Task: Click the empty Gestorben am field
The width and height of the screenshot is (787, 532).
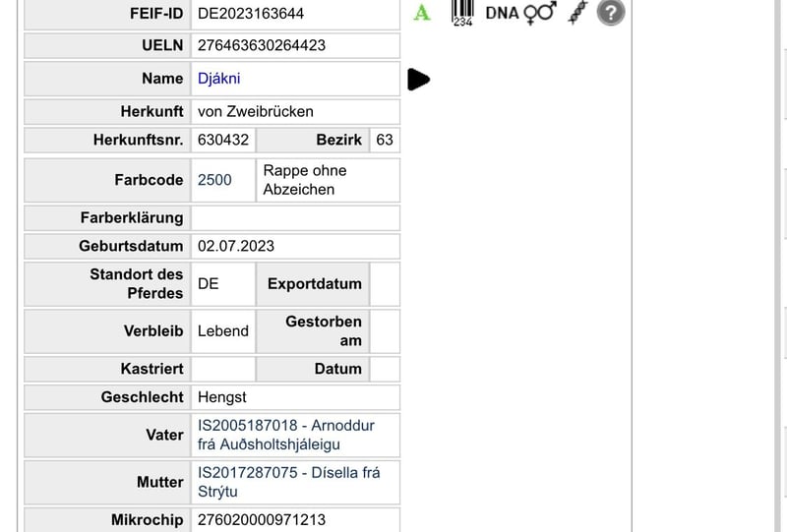Action: [385, 331]
